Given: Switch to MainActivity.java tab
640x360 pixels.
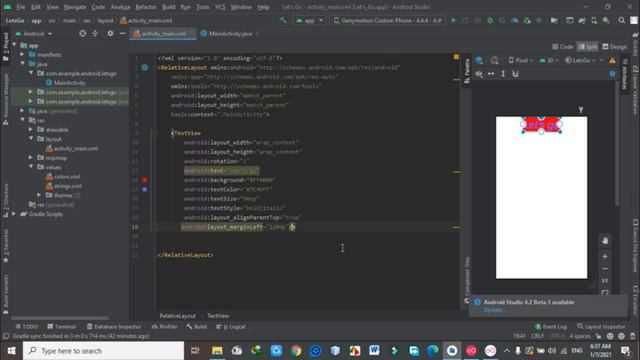Looking at the screenshot, I should 231,33.
